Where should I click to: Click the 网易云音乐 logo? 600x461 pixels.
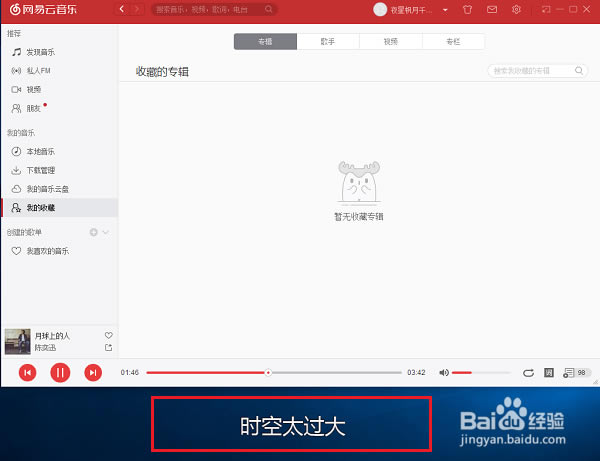[x=43, y=9]
